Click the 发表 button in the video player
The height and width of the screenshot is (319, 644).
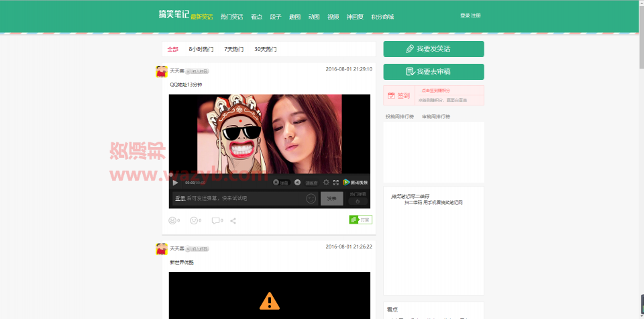332,199
